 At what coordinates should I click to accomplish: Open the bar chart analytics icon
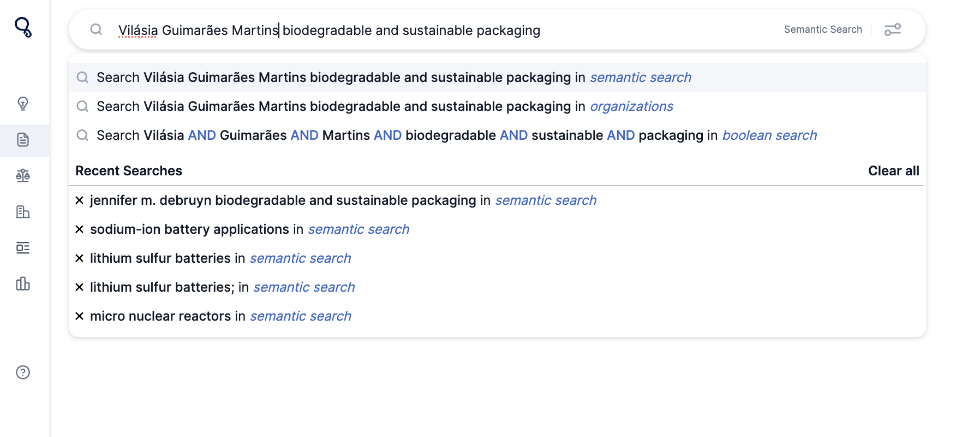click(x=23, y=284)
